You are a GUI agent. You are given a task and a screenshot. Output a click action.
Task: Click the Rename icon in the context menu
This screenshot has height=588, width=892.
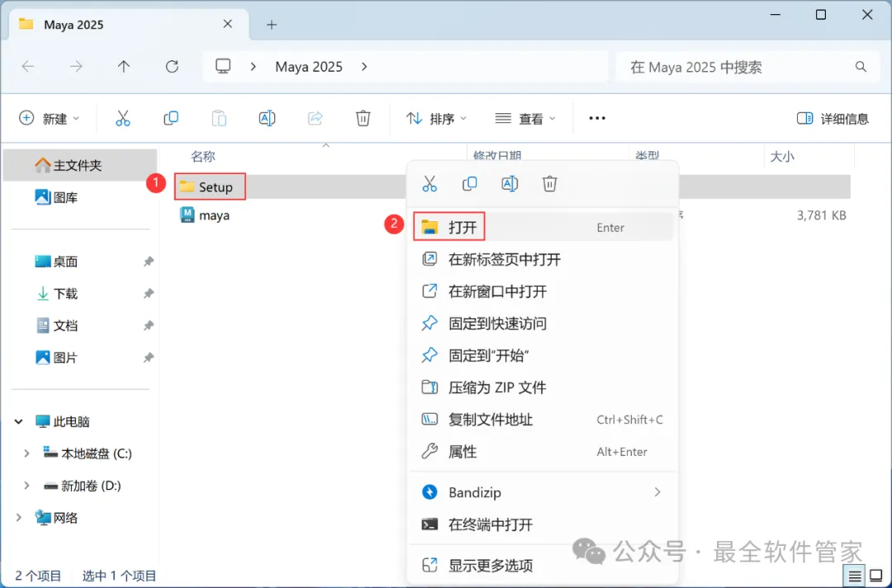tap(509, 183)
